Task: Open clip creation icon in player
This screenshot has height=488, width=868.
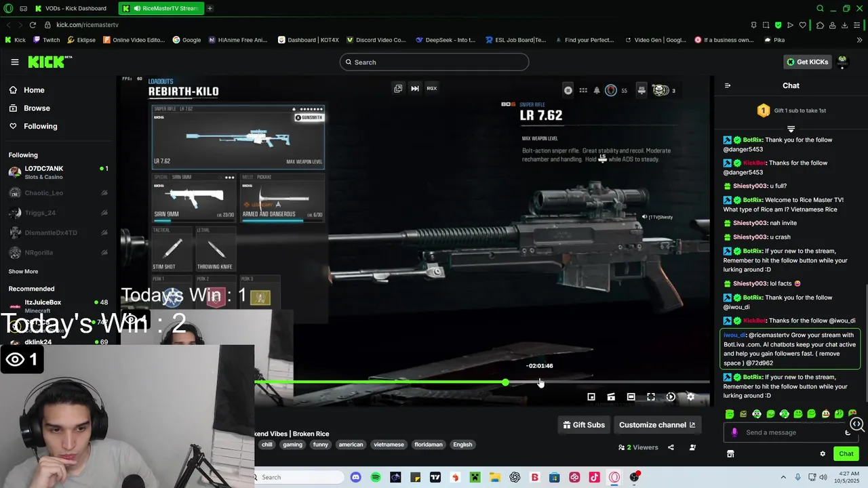Action: click(611, 396)
